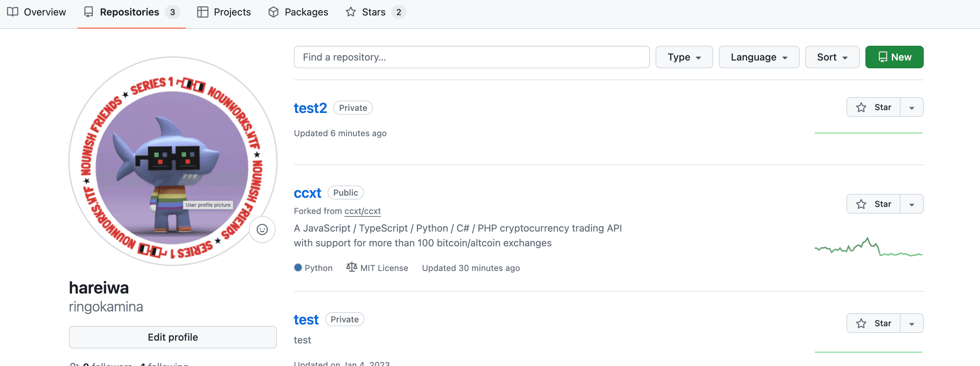Image resolution: width=980 pixels, height=366 pixels.
Task: Expand the Type filter dropdown
Action: tap(684, 57)
